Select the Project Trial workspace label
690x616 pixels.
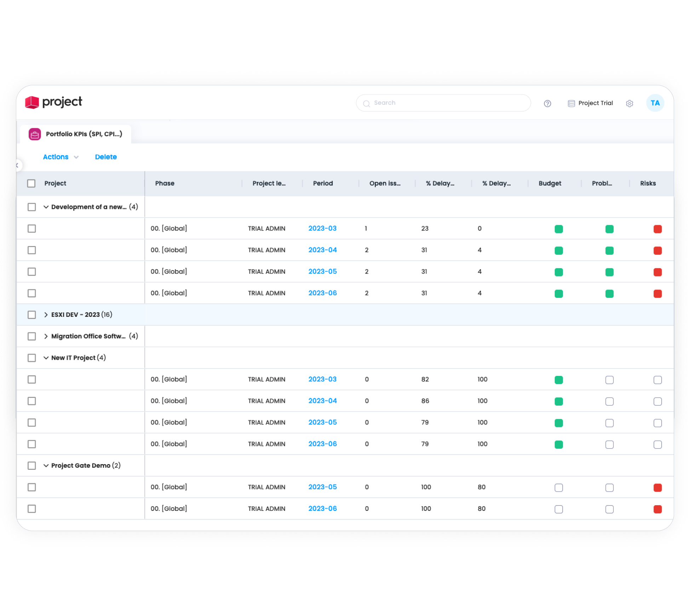(596, 103)
